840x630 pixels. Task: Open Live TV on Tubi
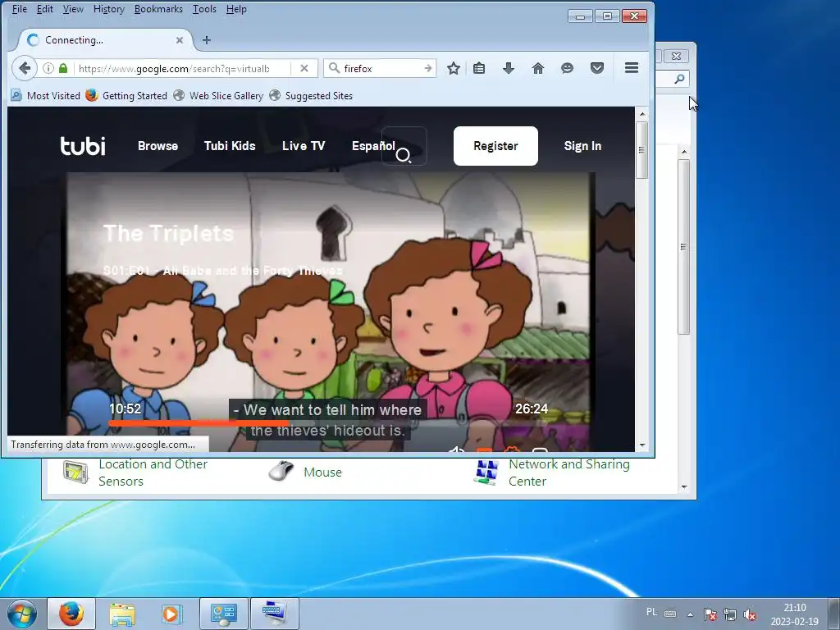coord(304,146)
